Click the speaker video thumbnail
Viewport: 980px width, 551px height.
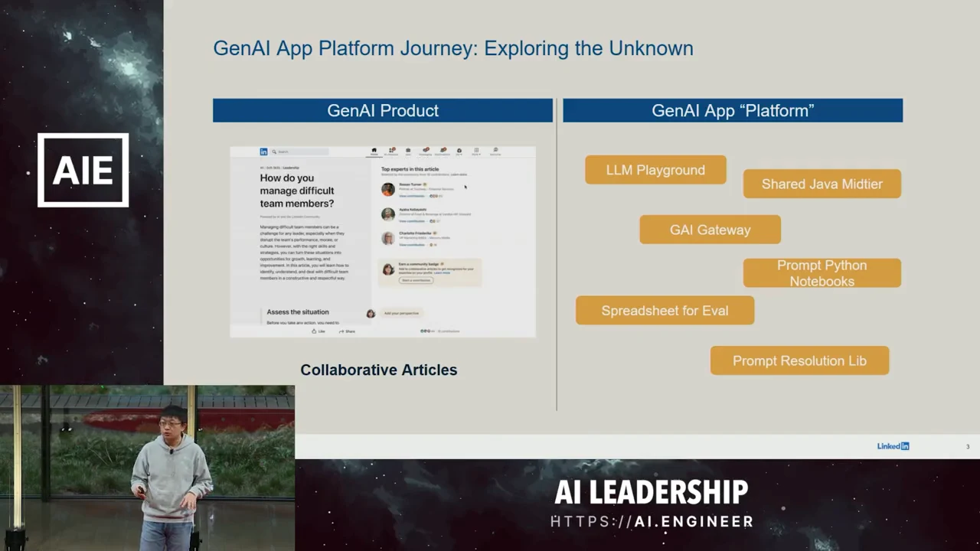(147, 468)
